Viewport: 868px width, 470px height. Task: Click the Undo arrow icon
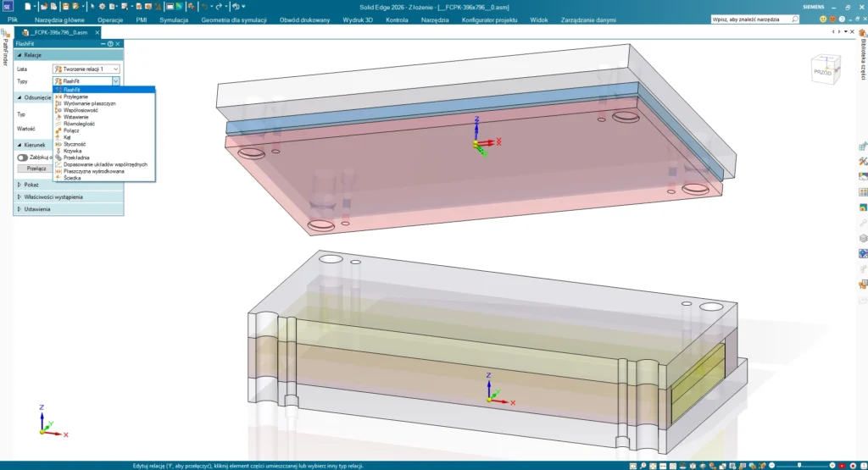(204, 6)
